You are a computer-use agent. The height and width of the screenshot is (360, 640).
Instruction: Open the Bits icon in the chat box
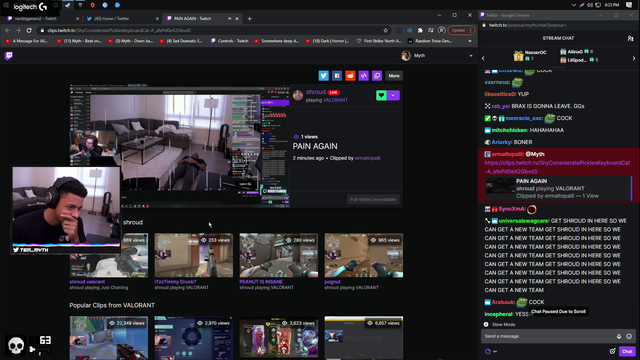coord(619,336)
